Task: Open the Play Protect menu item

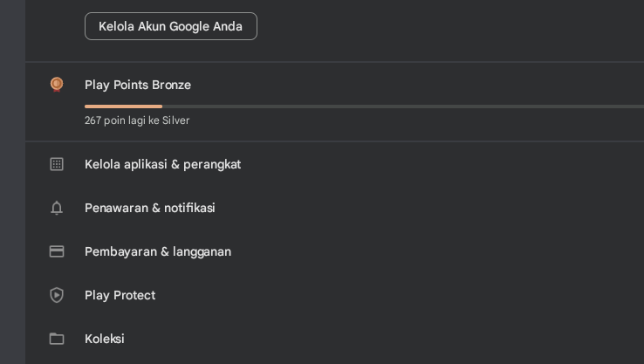Action: click(x=120, y=295)
